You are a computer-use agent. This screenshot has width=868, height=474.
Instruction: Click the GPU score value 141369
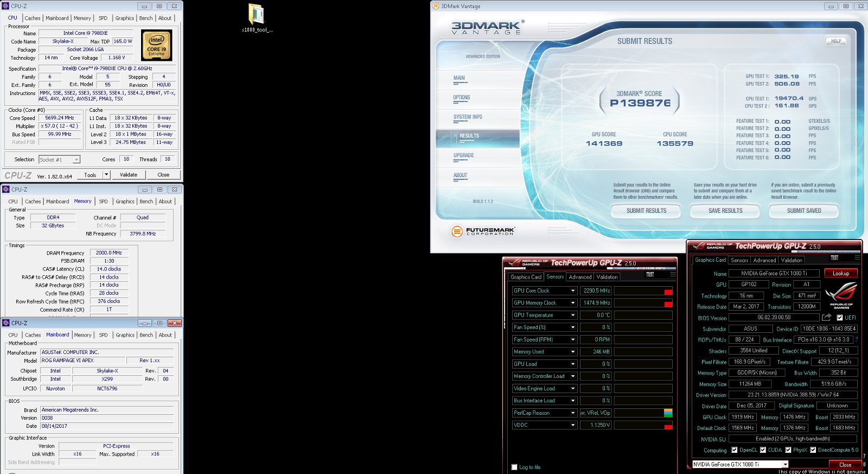[x=604, y=144]
